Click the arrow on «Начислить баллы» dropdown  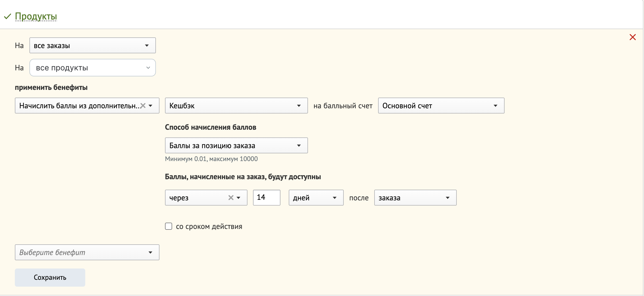pos(151,106)
